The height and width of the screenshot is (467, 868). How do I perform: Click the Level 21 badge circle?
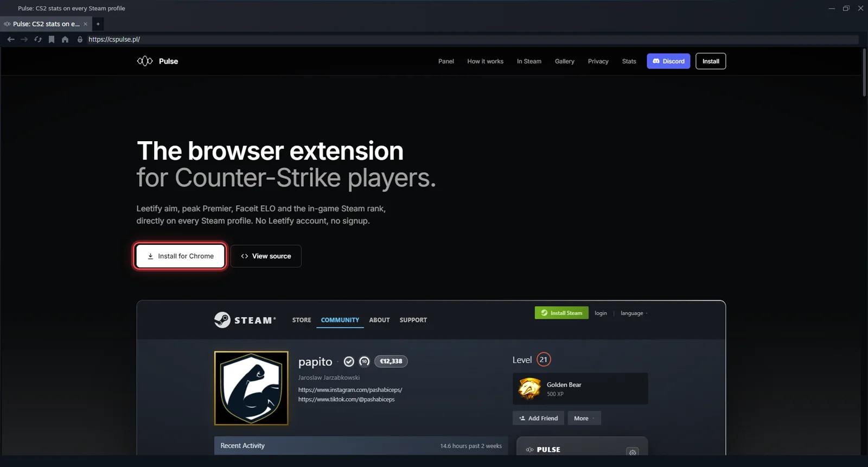pyautogui.click(x=544, y=359)
